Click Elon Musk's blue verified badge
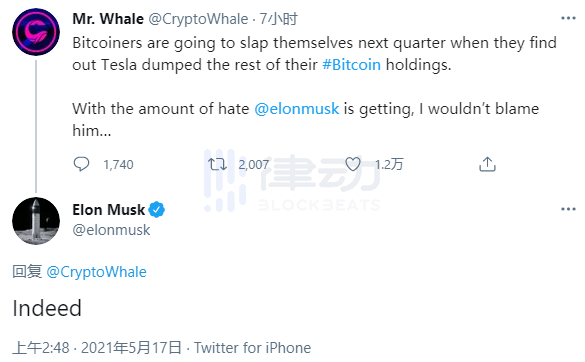Screen dimensions: 585x362 (157, 210)
